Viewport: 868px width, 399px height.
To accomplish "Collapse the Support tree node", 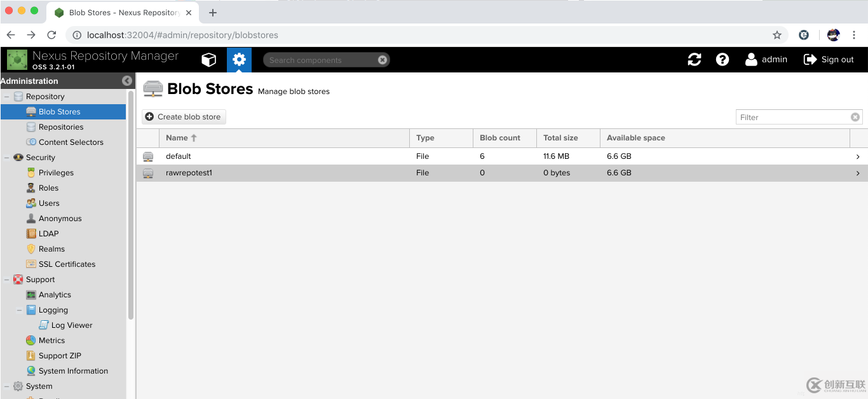I will point(7,280).
